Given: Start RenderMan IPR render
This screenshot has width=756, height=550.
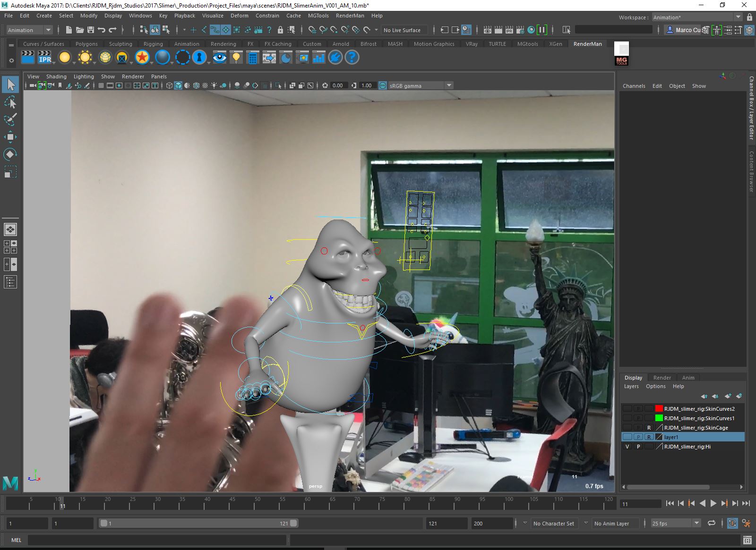Looking at the screenshot, I should (45, 58).
